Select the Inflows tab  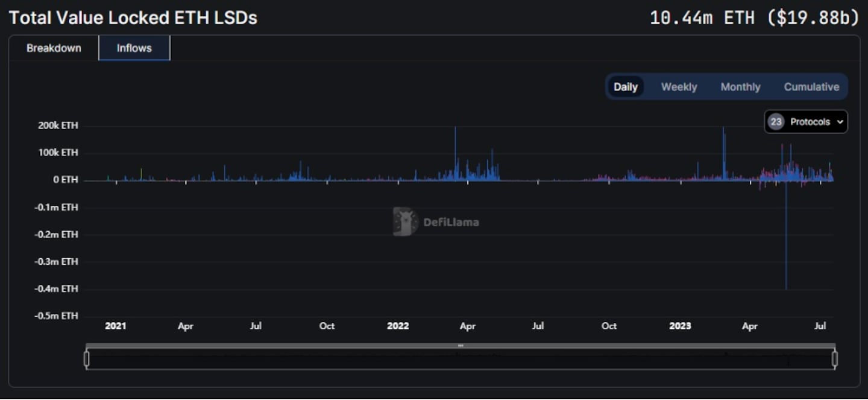(134, 48)
